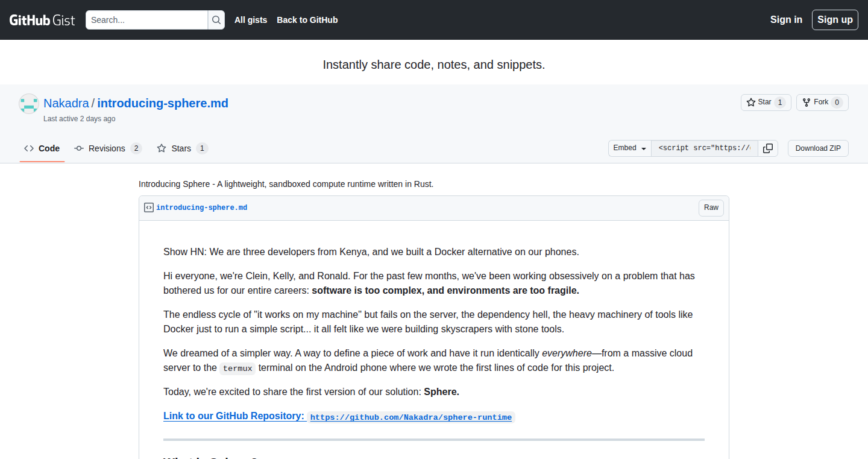Screen dimensions: 868x459
Task: Click the search magnifier button
Action: (216, 20)
